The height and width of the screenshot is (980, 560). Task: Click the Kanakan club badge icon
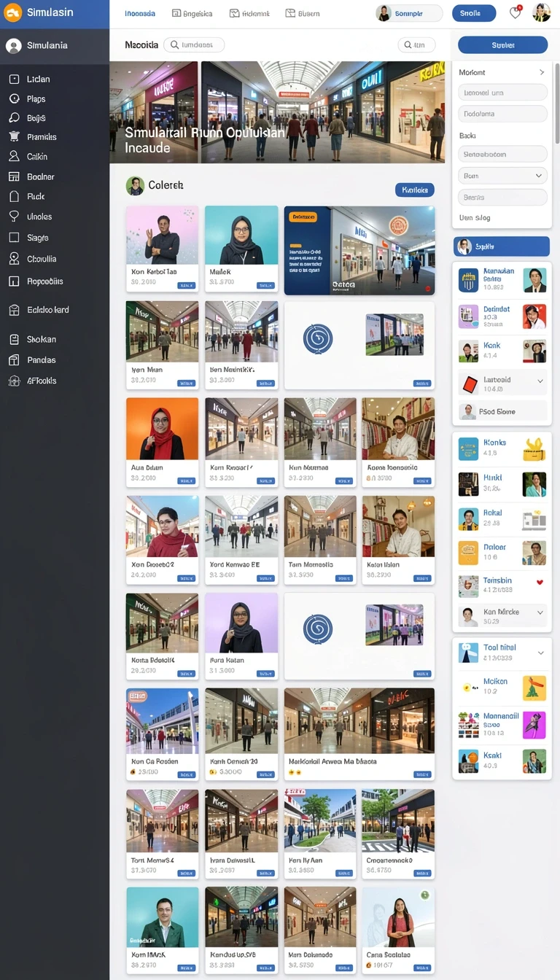(468, 281)
